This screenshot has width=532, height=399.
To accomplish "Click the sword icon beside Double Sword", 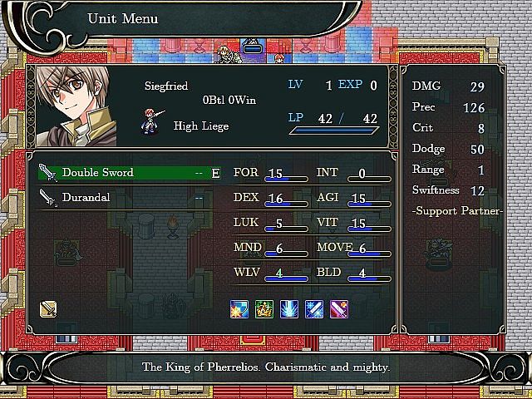I will pos(47,173).
